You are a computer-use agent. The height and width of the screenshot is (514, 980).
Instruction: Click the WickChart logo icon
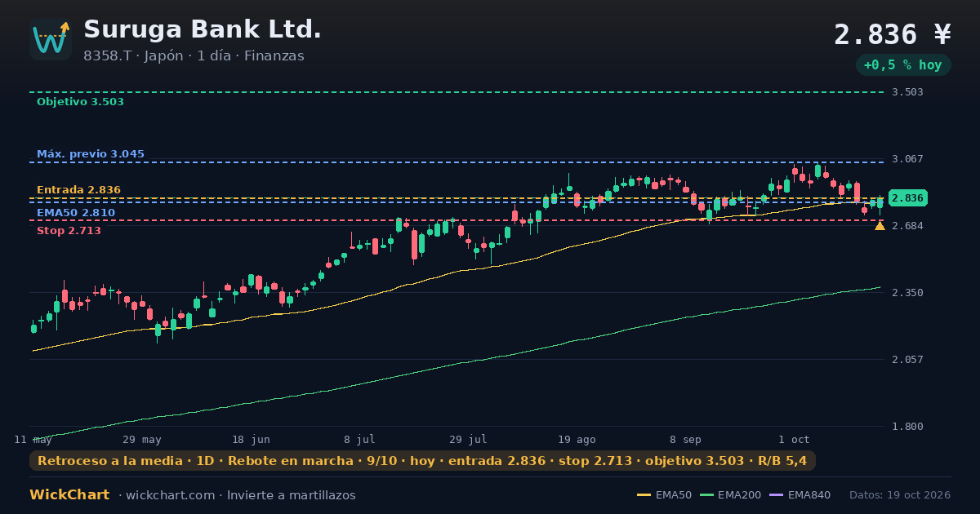coord(51,39)
